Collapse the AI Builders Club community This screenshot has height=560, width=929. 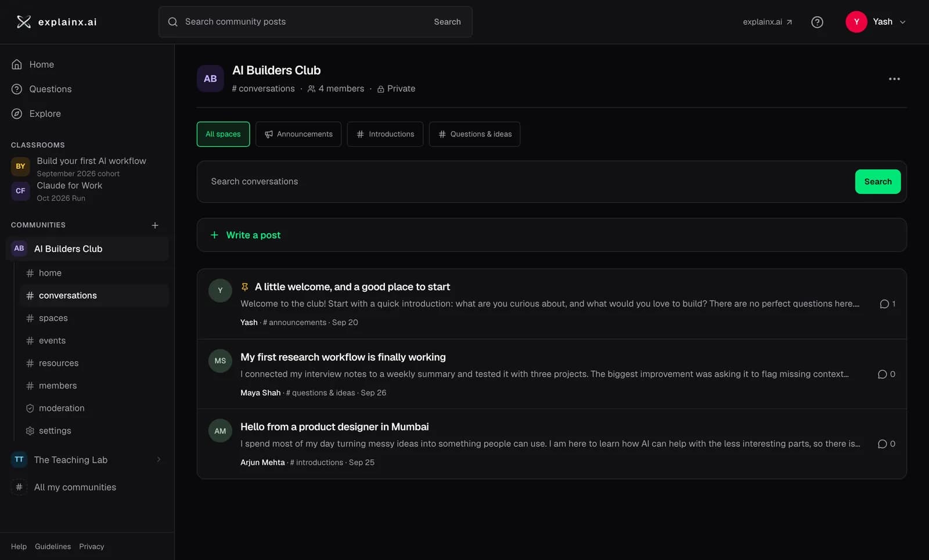pos(87,249)
